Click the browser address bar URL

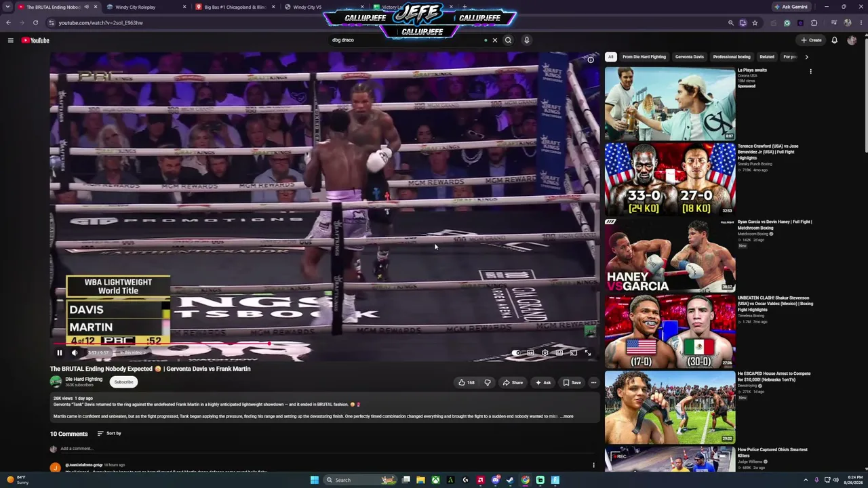click(100, 23)
